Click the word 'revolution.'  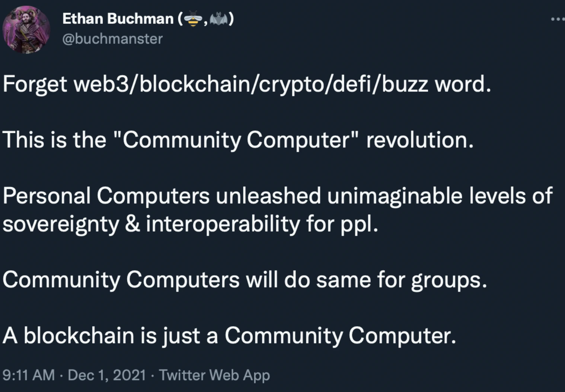pyautogui.click(x=420, y=140)
